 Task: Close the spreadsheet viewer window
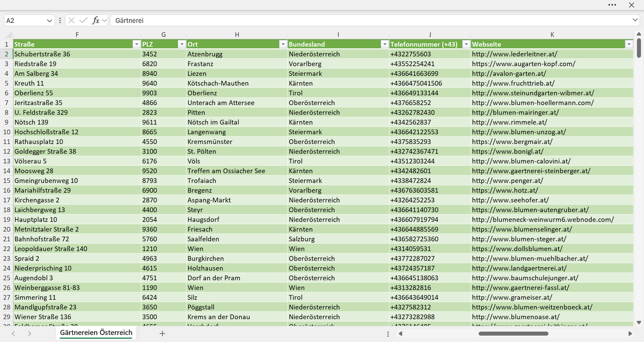coord(631,5)
